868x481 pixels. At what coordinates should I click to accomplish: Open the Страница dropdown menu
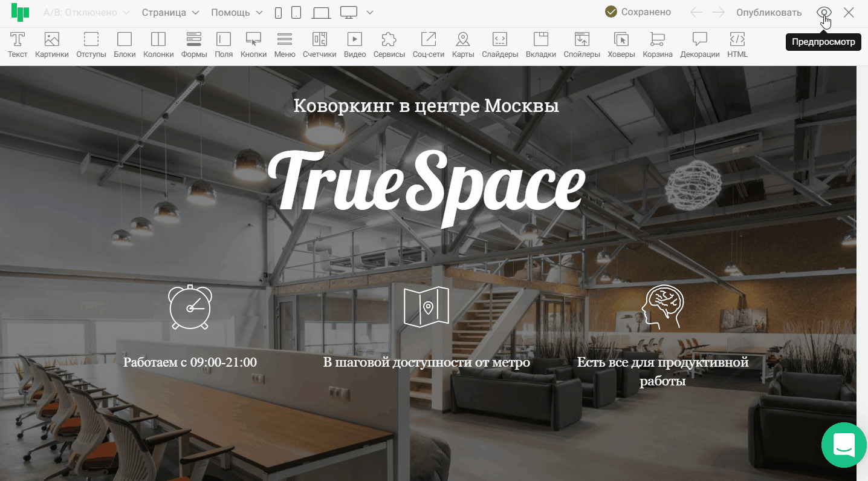click(x=170, y=13)
